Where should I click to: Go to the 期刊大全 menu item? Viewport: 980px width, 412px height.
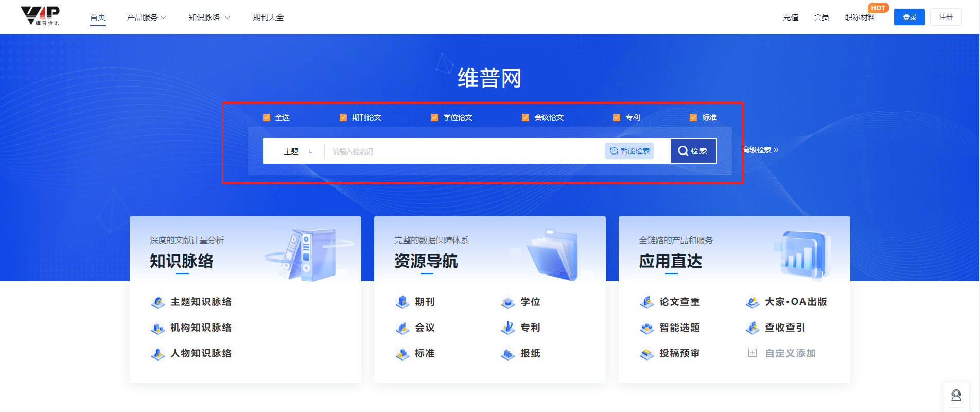pyautogui.click(x=268, y=17)
